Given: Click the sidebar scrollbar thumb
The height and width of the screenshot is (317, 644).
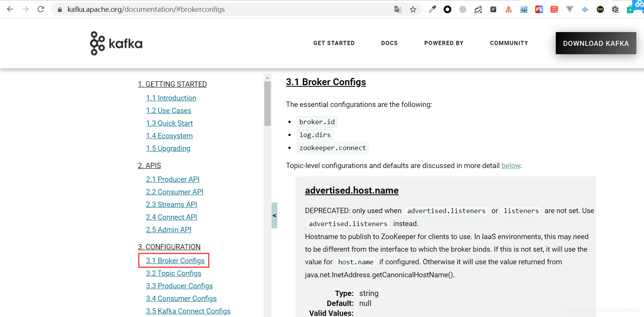Looking at the screenshot, I should click(267, 104).
